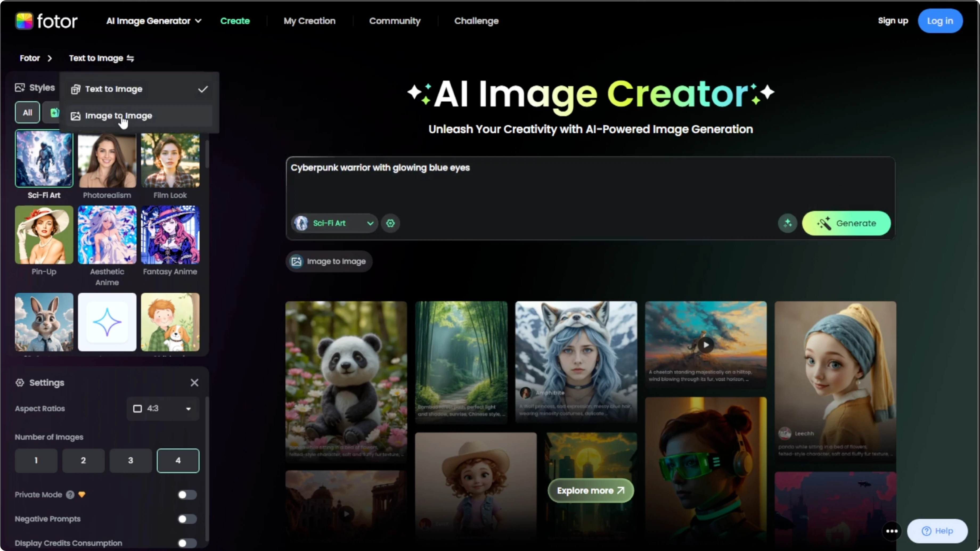Click the Amphitrite user avatar

click(525, 393)
